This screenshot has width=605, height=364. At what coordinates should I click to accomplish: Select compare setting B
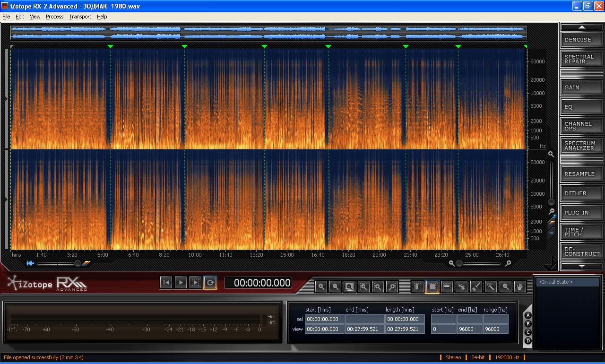click(x=528, y=324)
